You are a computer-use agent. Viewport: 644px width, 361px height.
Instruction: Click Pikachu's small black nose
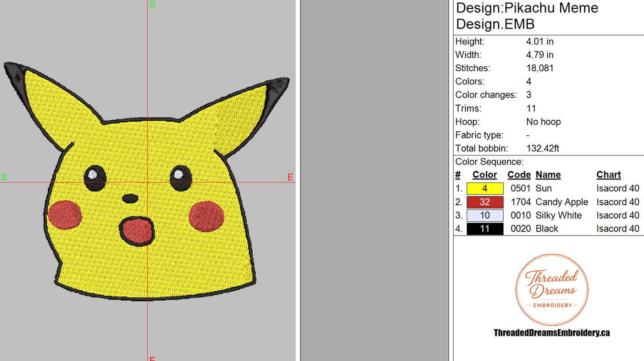tap(130, 198)
